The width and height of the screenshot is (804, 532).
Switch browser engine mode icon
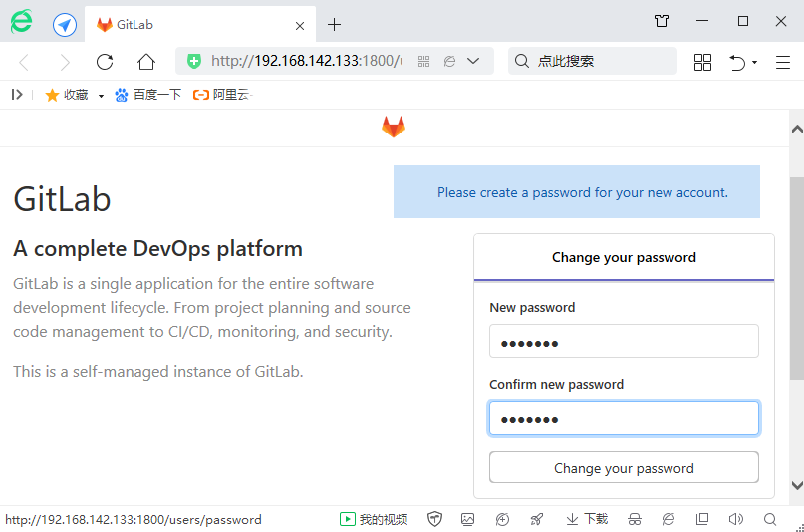click(449, 62)
